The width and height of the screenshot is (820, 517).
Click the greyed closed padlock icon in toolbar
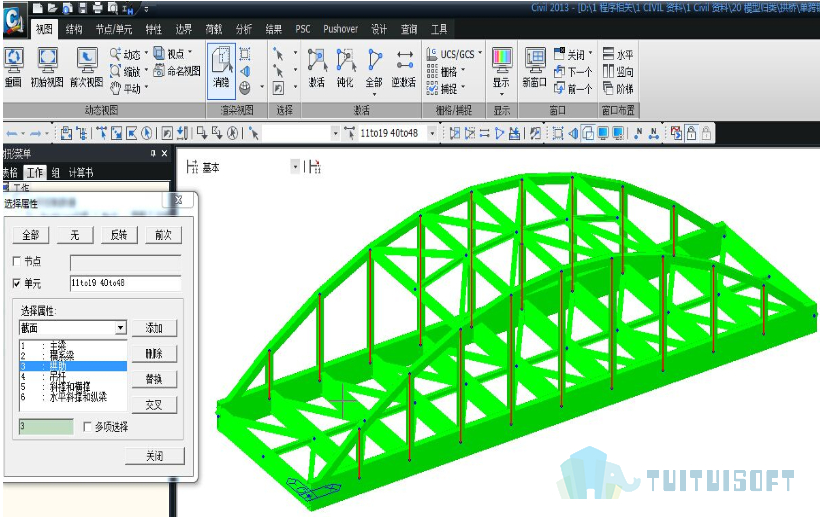point(706,134)
